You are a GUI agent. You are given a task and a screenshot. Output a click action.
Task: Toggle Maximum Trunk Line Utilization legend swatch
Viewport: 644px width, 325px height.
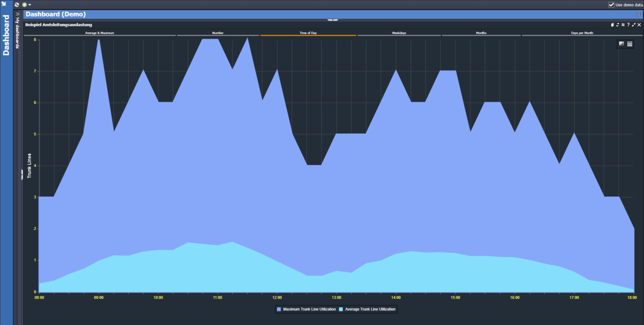pos(279,309)
